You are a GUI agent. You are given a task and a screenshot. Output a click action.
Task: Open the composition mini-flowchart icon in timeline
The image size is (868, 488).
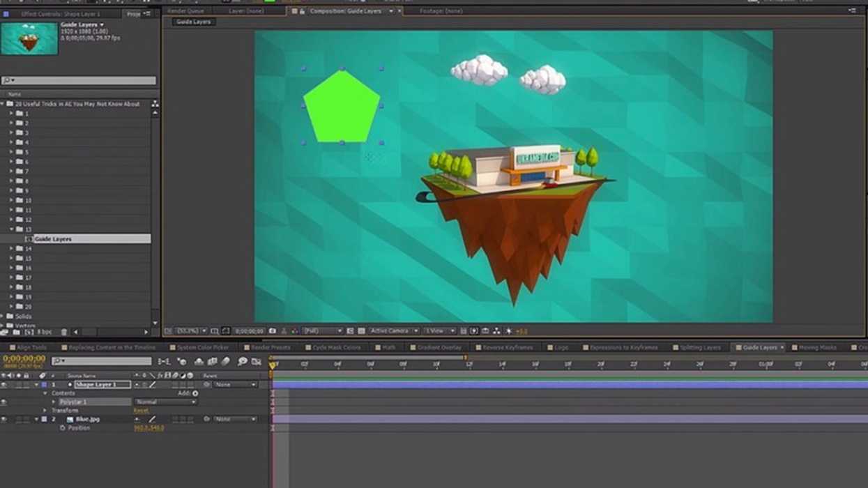tap(164, 361)
